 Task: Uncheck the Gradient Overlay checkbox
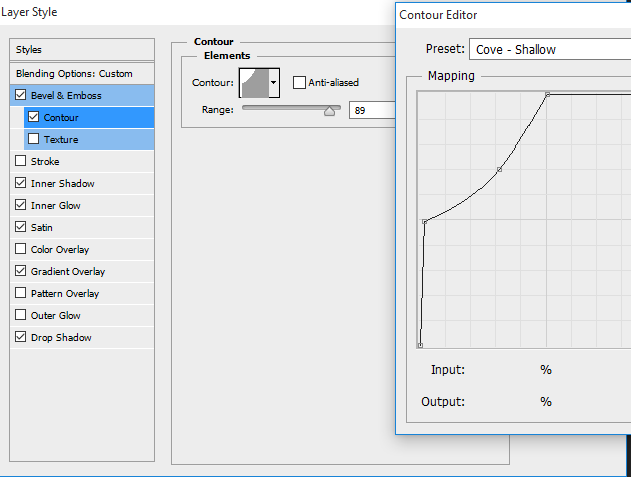21,271
